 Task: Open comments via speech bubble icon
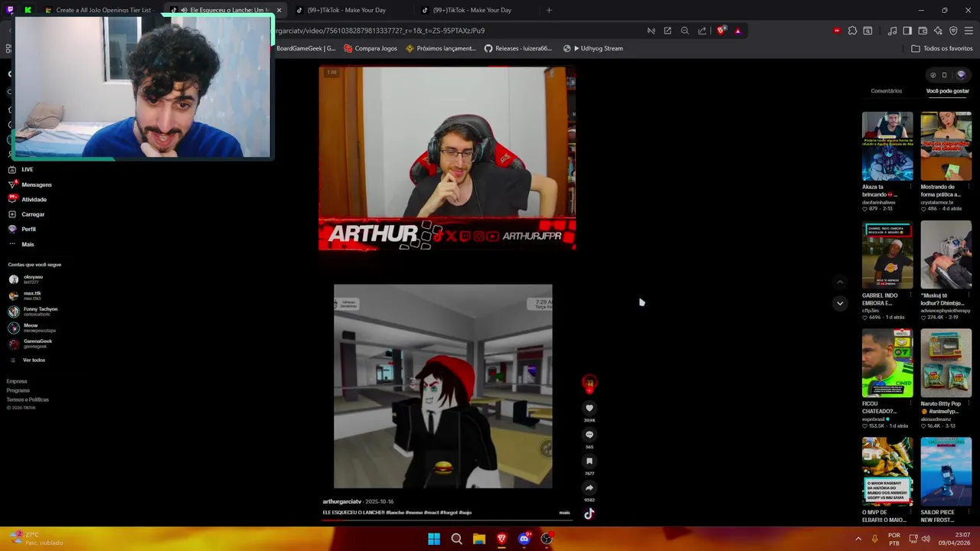tap(589, 434)
